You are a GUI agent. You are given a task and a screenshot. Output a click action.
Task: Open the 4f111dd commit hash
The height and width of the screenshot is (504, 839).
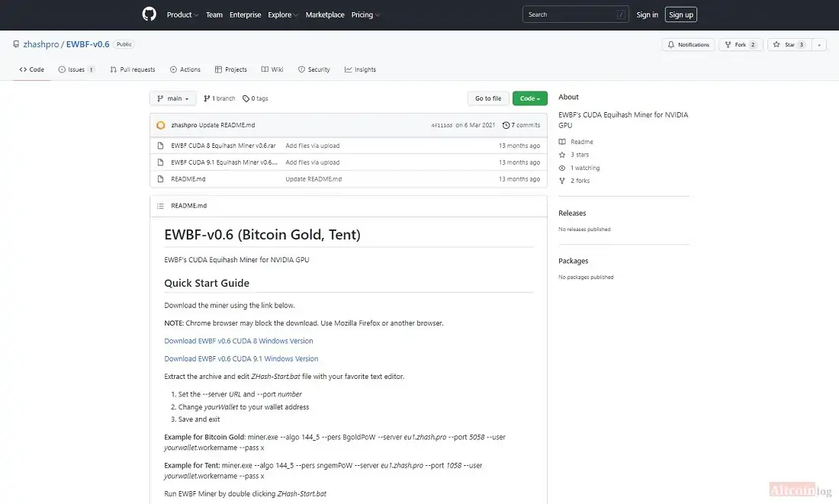pyautogui.click(x=442, y=125)
